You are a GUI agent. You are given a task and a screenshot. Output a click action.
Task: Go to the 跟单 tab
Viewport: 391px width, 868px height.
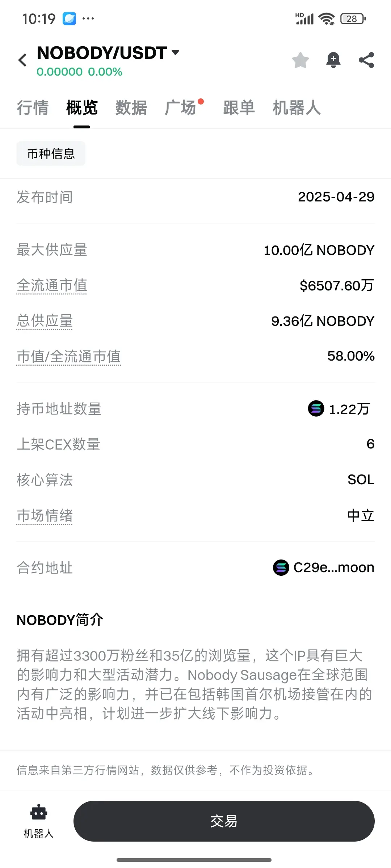239,108
